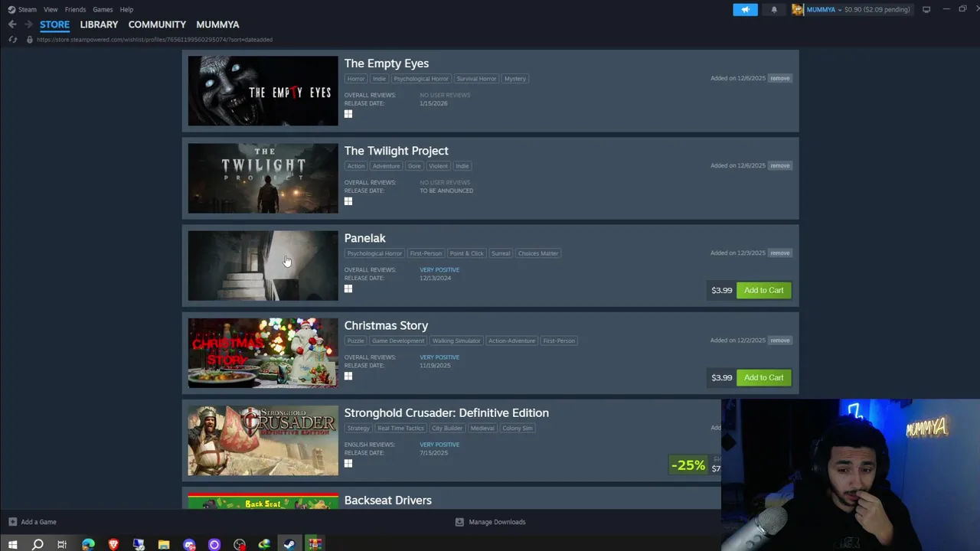
Task: Open the View menu
Action: [51, 9]
